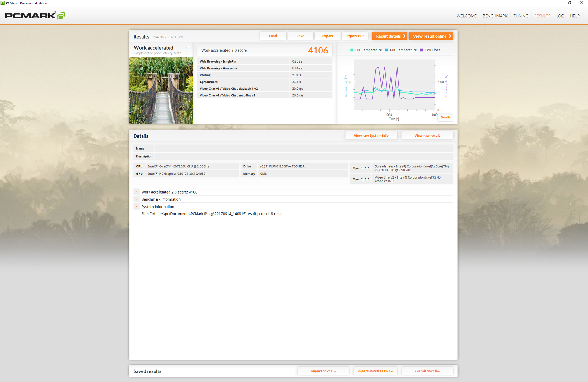Screen dimensions: 588x382
Task: Expand the Work accelerated 2.0 score row
Action: (136, 192)
